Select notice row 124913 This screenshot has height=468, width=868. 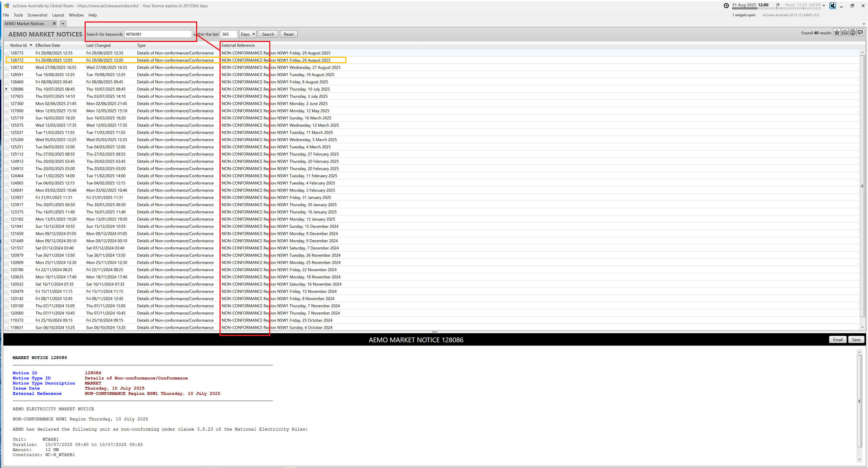coord(432,161)
